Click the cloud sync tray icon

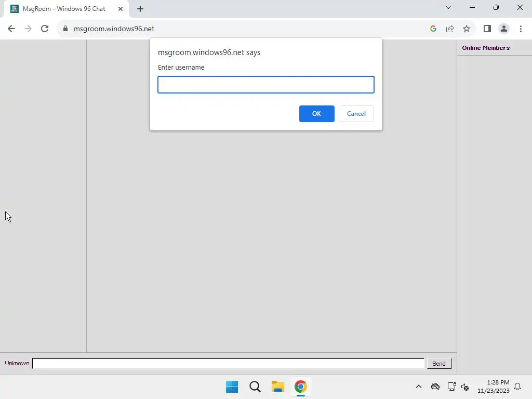[435, 387]
